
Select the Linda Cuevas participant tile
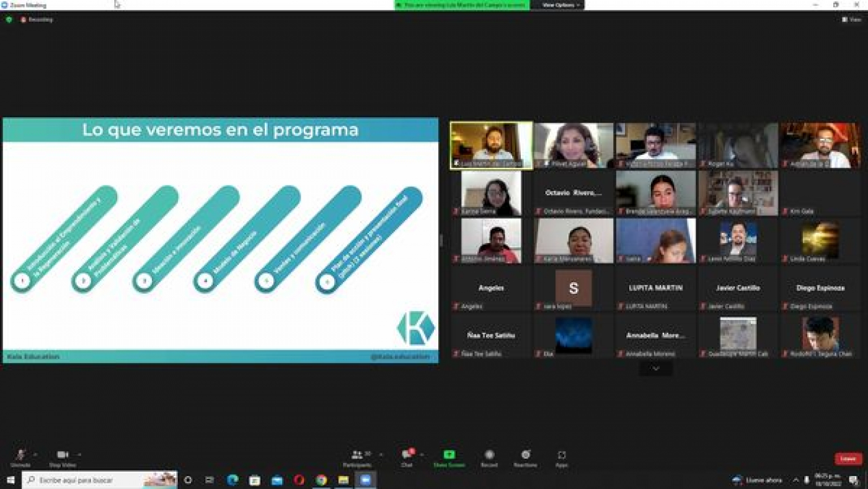point(820,240)
